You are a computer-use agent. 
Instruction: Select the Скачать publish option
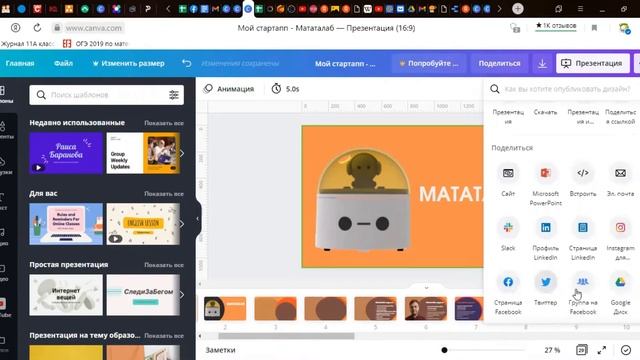(x=545, y=112)
